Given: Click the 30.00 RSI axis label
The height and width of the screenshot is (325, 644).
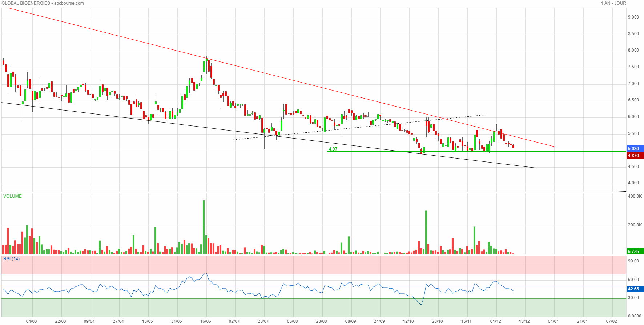Looking at the screenshot, I should pyautogui.click(x=633, y=298).
